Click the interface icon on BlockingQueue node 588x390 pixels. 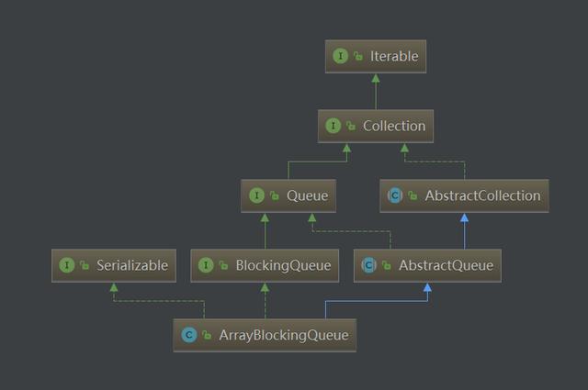(206, 266)
